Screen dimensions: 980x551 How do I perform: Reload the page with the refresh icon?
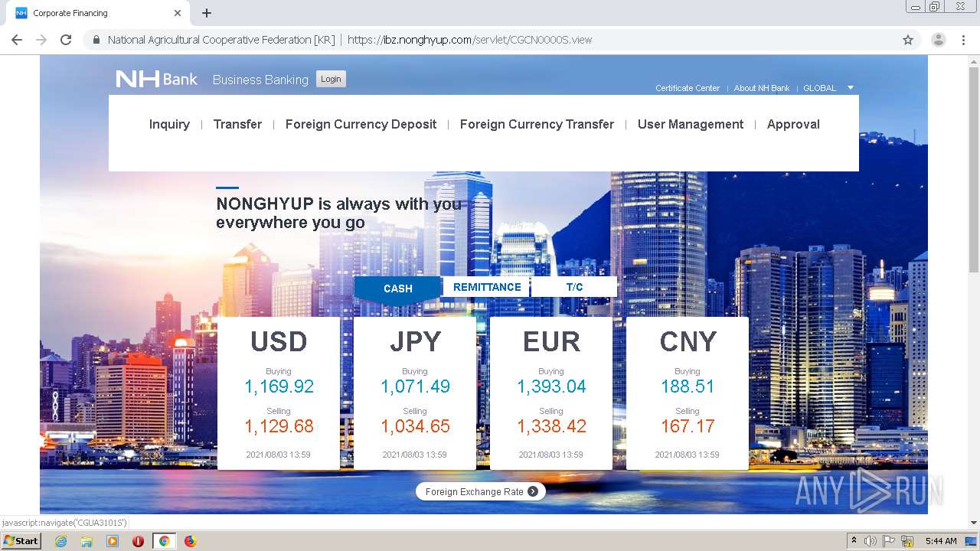[x=66, y=40]
